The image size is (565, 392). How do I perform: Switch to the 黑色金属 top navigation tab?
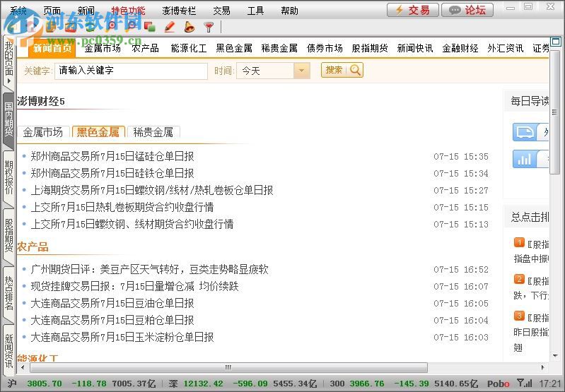coord(234,48)
